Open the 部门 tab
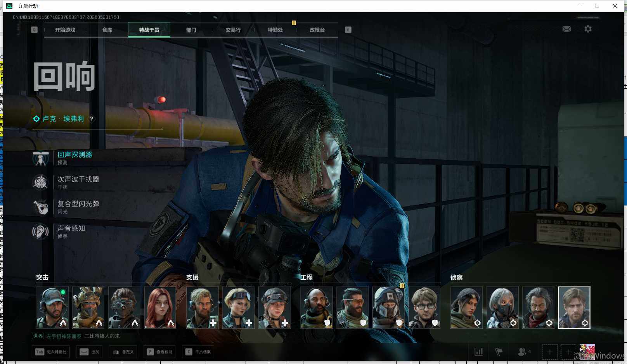 pos(191,30)
